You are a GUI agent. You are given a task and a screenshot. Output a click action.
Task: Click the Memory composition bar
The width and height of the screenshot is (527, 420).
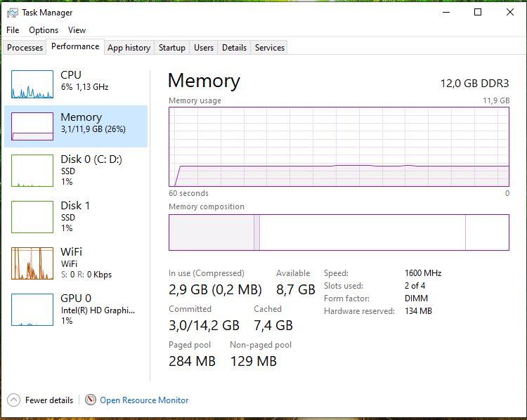tap(339, 232)
